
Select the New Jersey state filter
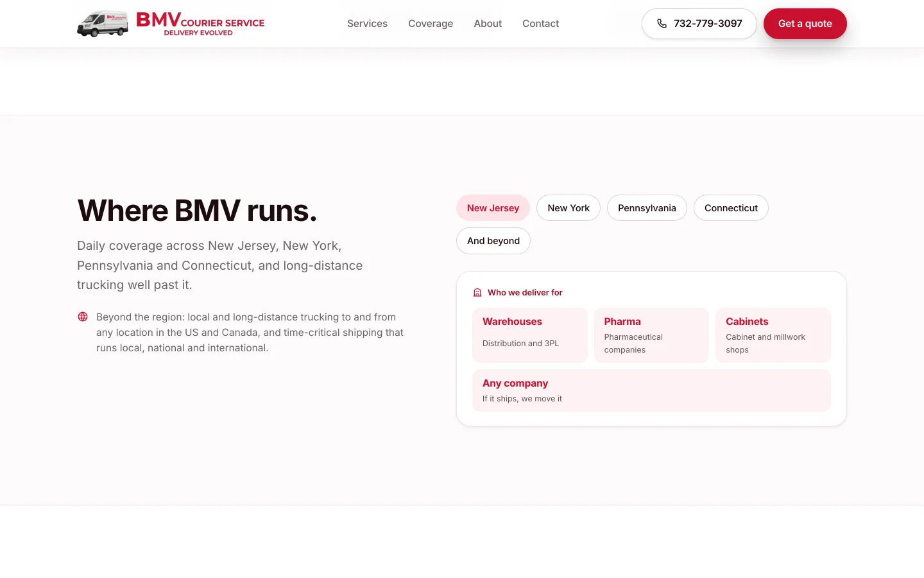click(x=493, y=208)
